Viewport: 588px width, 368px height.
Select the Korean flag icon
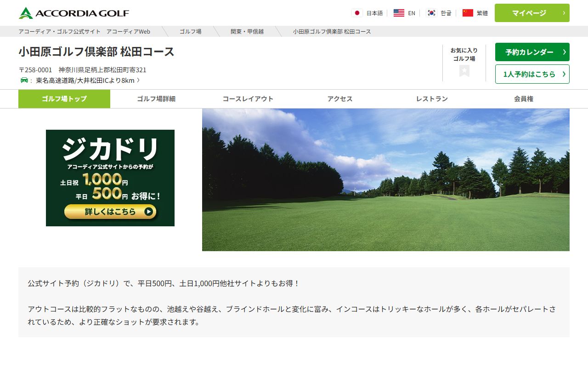(x=431, y=13)
